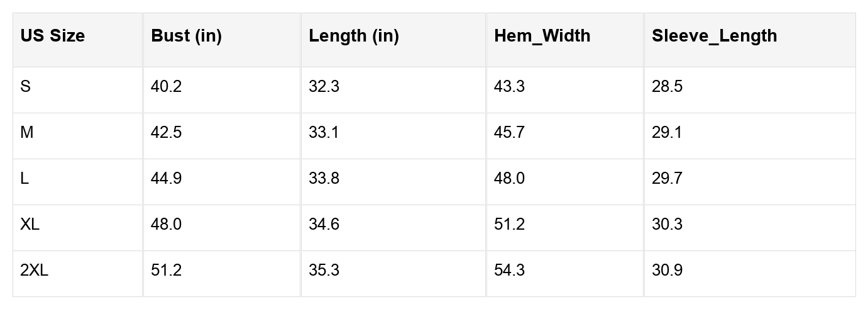Select the Sleeve_Length header cell
The width and height of the screenshot is (868, 309).
(x=714, y=36)
